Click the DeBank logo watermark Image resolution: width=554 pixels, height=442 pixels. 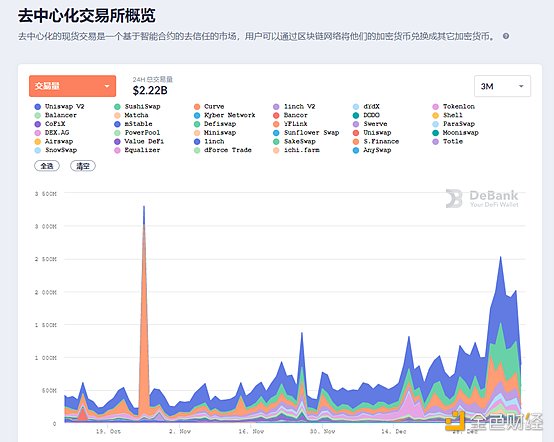point(482,199)
